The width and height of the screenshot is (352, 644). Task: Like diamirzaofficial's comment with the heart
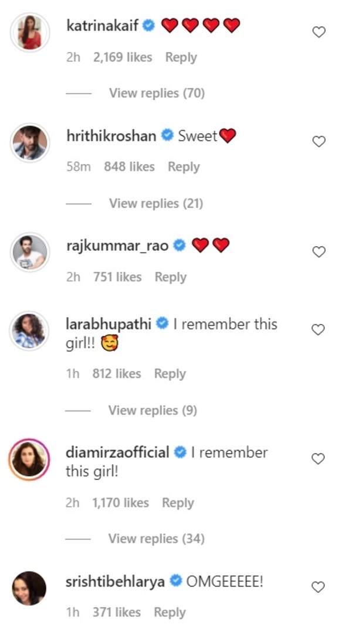click(319, 458)
